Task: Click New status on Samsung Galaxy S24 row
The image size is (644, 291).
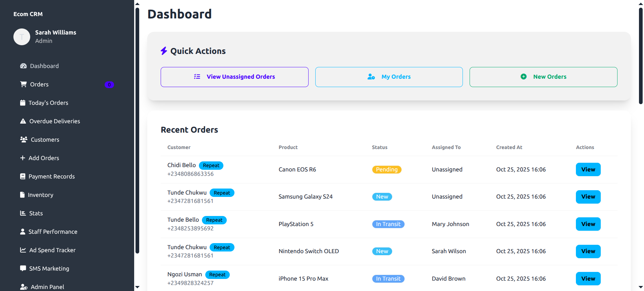Action: (382, 197)
